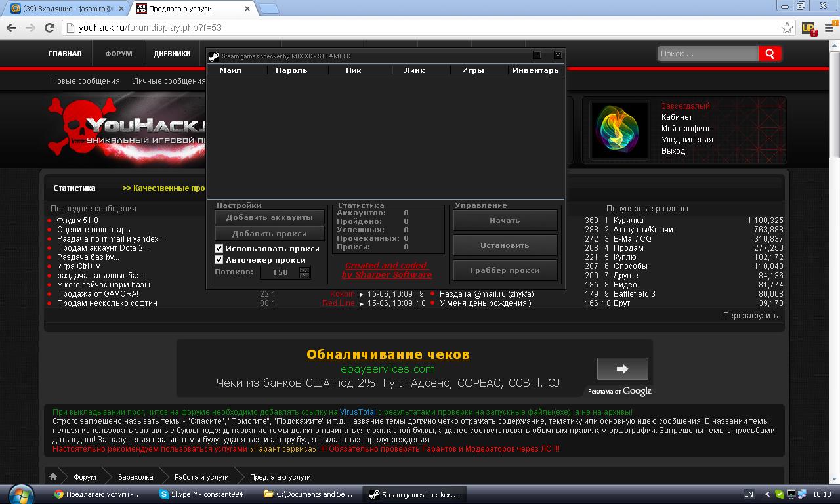Open ДНЕВНИКИ site navigation item

(x=173, y=54)
